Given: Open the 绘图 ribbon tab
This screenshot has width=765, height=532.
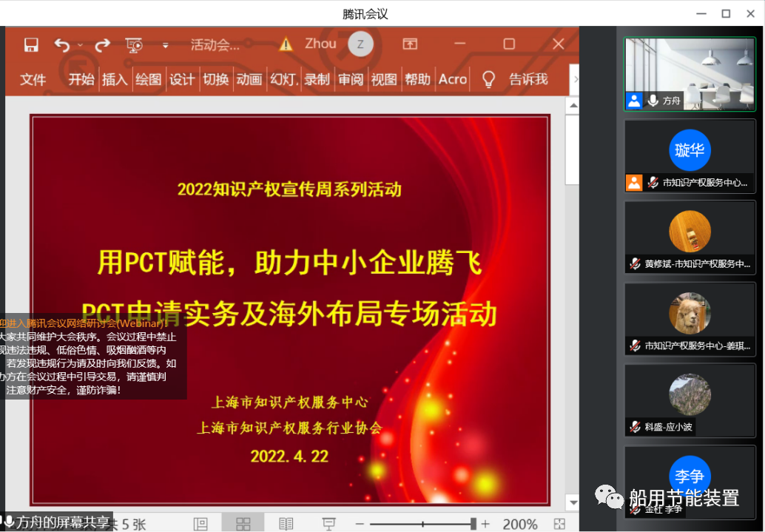Looking at the screenshot, I should point(148,79).
